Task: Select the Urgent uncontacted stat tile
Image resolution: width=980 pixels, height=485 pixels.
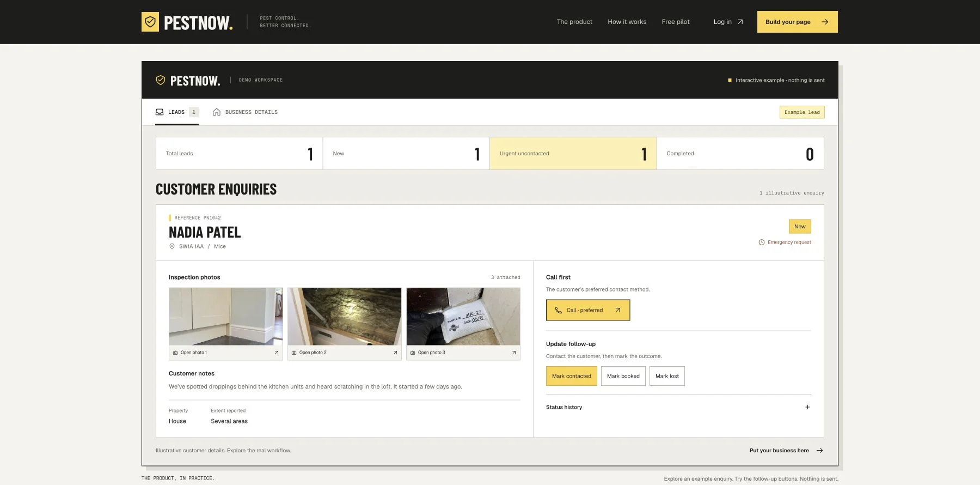Action: 573,154
